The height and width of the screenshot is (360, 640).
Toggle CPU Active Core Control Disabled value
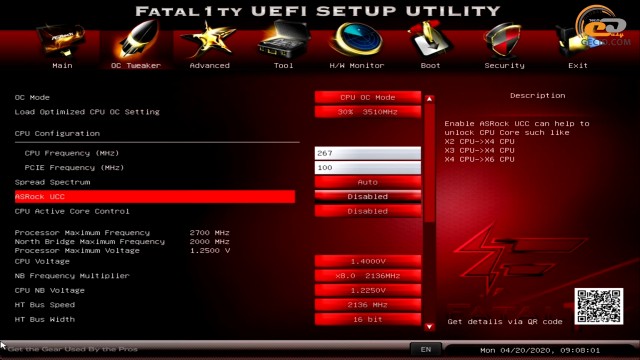pos(367,211)
